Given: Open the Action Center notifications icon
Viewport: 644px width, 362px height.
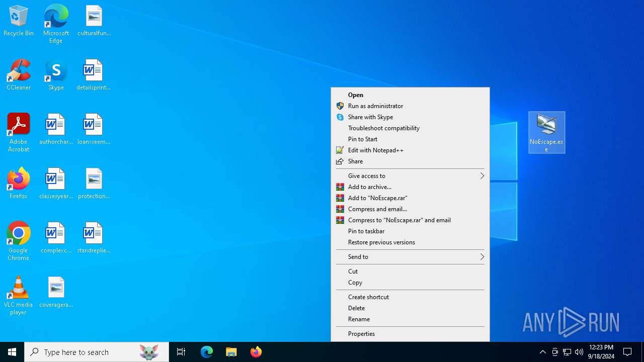Looking at the screenshot, I should 628,352.
